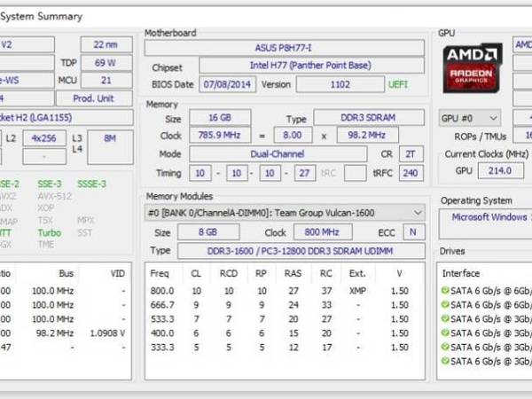532x399 pixels.
Task: Click the first SATA drive green status icon
Action: pos(444,290)
